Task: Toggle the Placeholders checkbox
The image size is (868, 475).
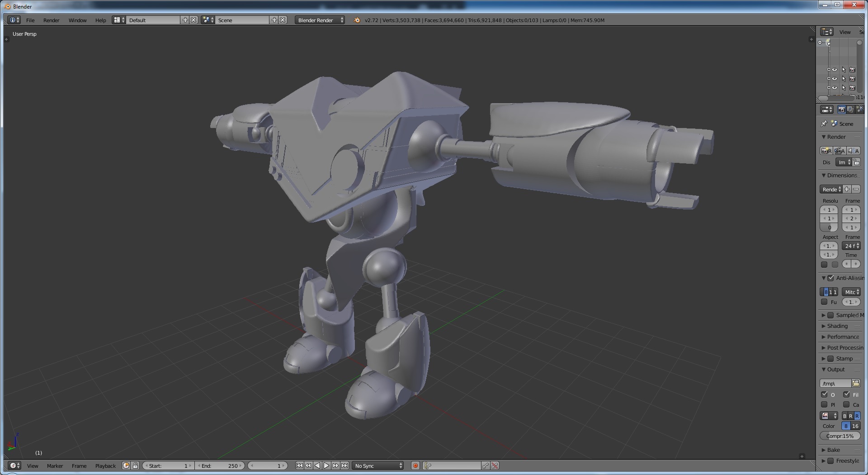Action: click(824, 404)
